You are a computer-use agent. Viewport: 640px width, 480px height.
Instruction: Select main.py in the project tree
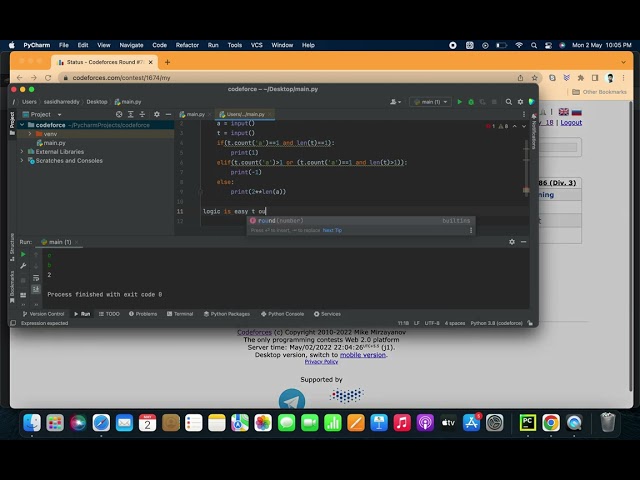coord(51,143)
